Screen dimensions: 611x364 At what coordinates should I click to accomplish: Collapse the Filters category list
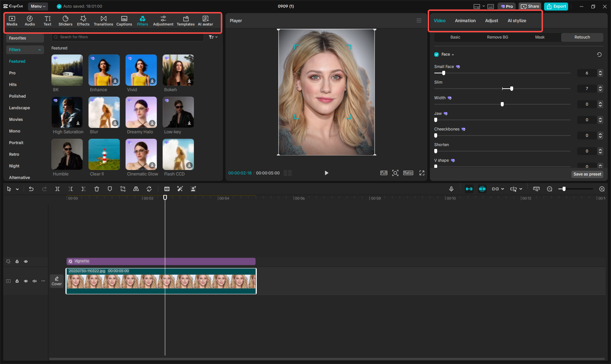click(40, 50)
